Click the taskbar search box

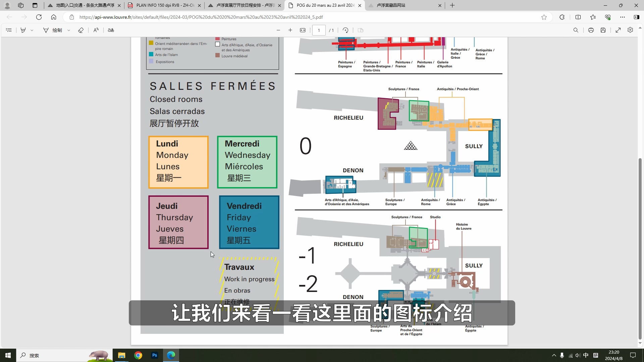click(64, 355)
